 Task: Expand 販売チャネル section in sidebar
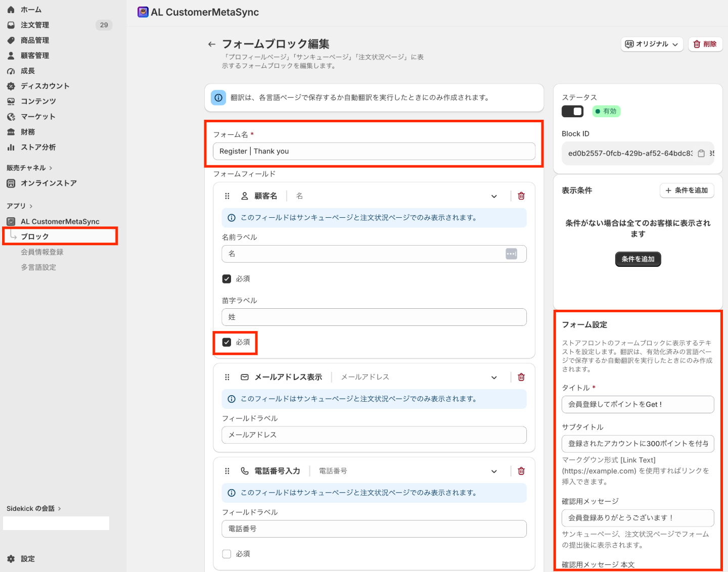[x=29, y=168]
